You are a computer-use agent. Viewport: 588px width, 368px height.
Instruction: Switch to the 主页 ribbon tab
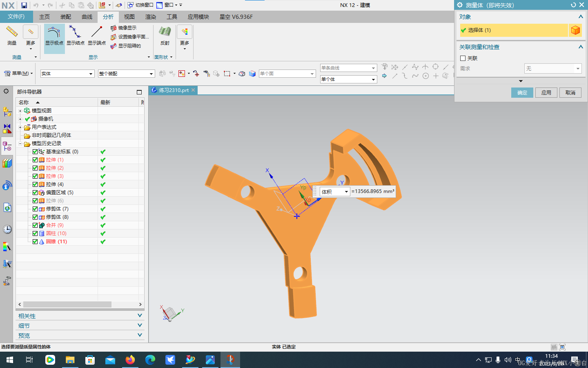45,17
